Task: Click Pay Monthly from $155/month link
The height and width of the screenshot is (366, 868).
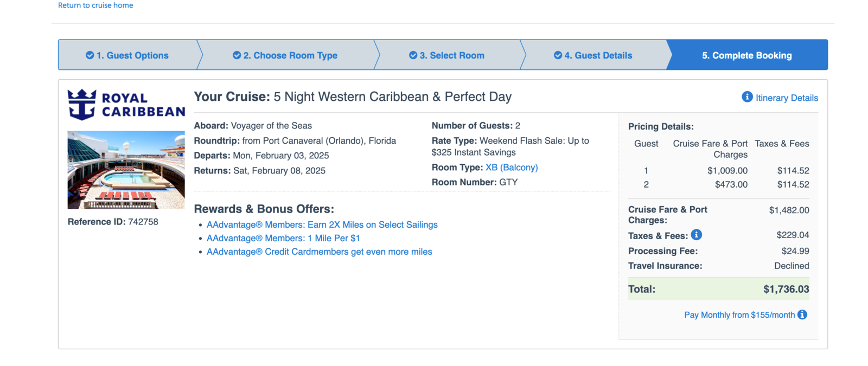Action: (x=739, y=315)
